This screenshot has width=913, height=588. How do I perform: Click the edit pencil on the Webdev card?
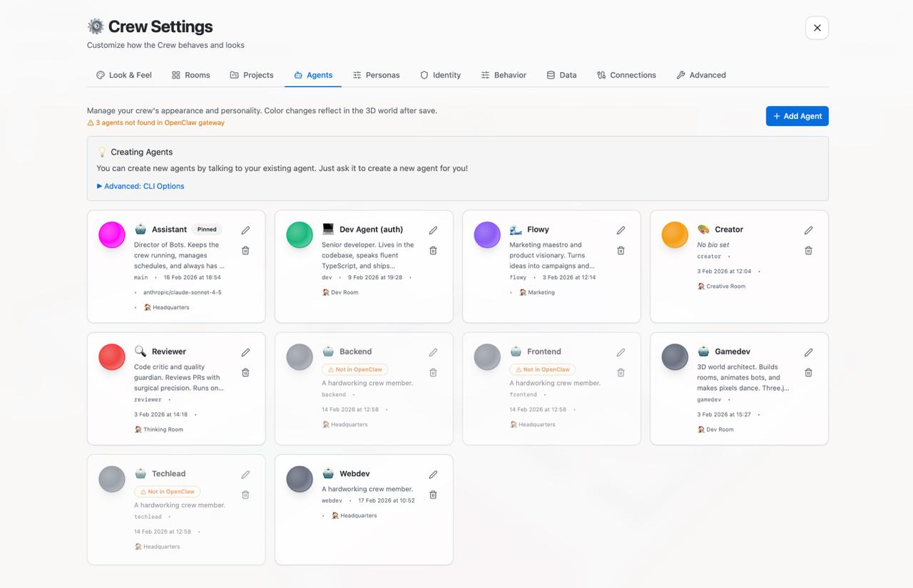click(x=433, y=474)
